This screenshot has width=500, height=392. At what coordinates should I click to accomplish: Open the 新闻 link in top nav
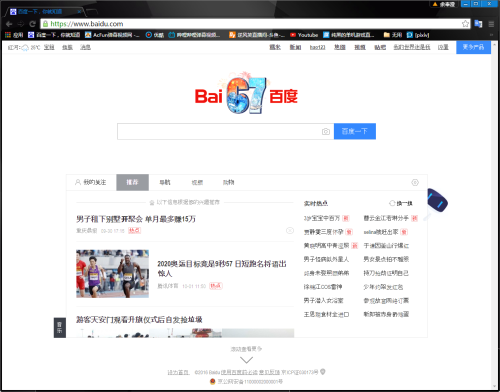[x=295, y=47]
